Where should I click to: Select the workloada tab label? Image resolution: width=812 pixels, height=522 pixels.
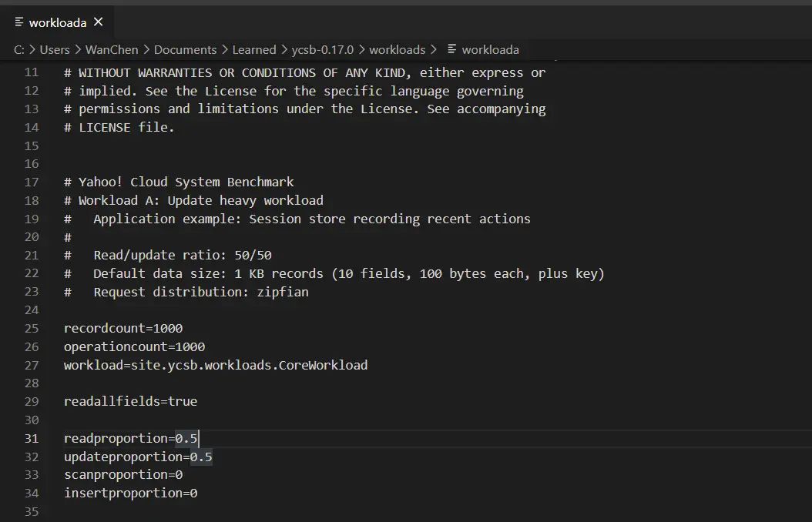(x=58, y=23)
